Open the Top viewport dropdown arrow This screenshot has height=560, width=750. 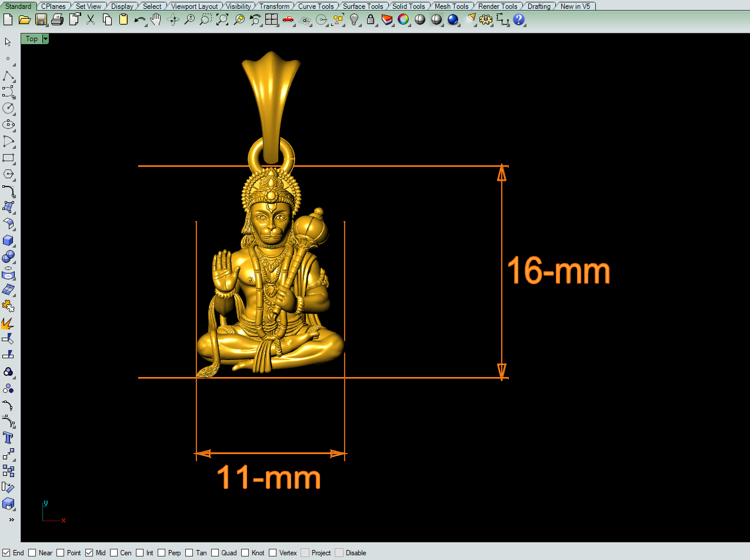[45, 39]
